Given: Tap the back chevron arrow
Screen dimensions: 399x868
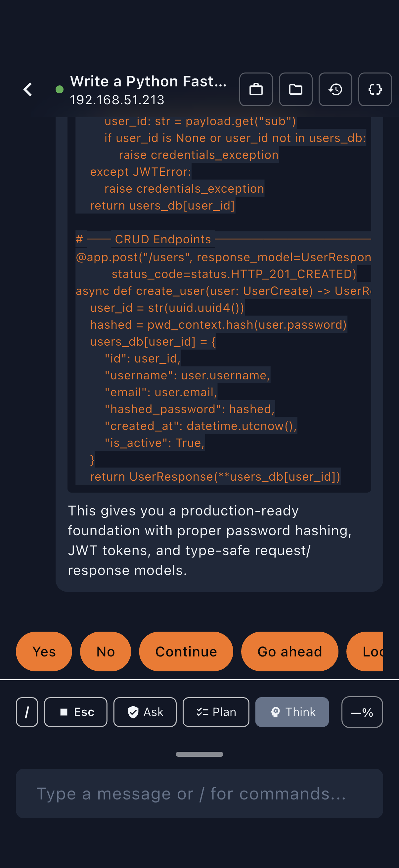Looking at the screenshot, I should pos(28,90).
